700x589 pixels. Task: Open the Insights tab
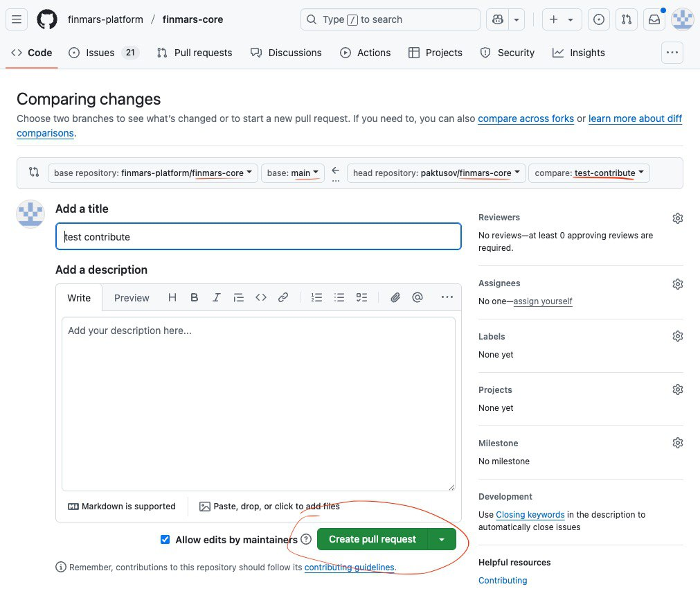point(579,53)
